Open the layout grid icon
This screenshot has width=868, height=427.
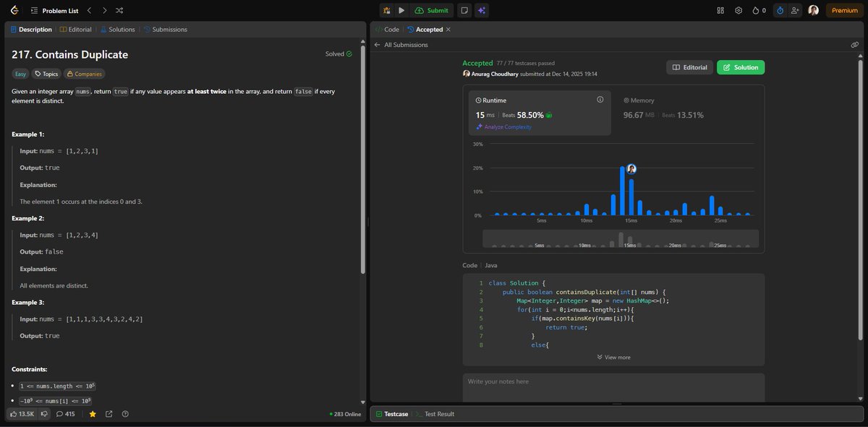[x=720, y=10]
